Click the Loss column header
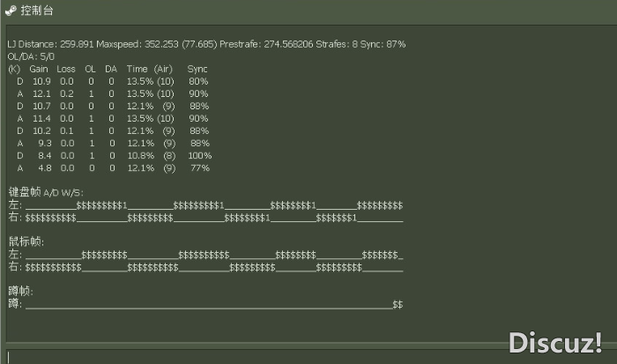This screenshot has width=617, height=364. [66, 69]
